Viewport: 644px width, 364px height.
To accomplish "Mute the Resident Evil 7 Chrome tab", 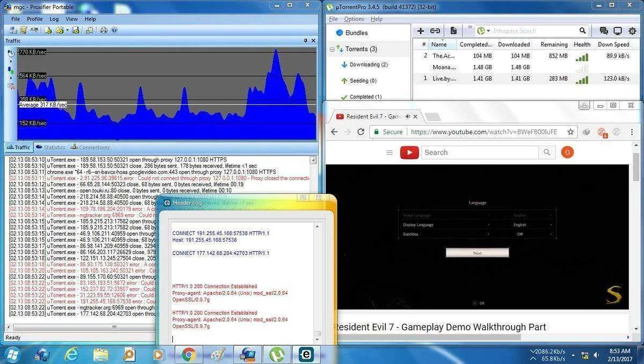I will 408,116.
